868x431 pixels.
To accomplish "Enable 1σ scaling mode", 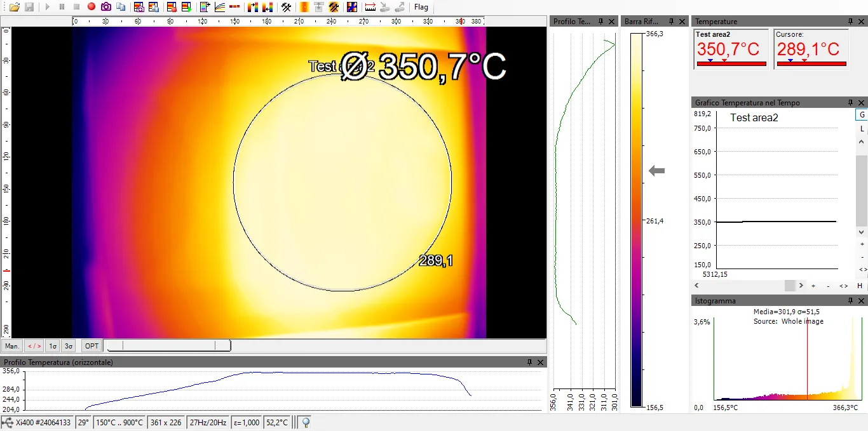I will [53, 346].
